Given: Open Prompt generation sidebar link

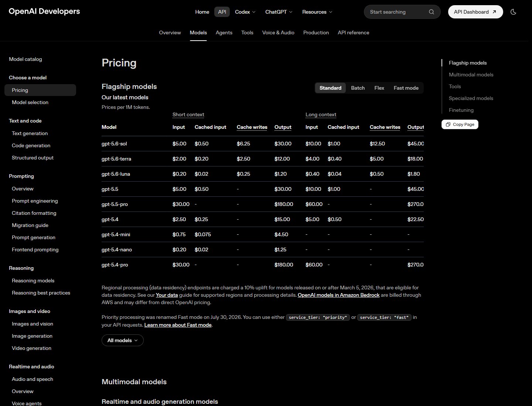Looking at the screenshot, I should pyautogui.click(x=34, y=237).
